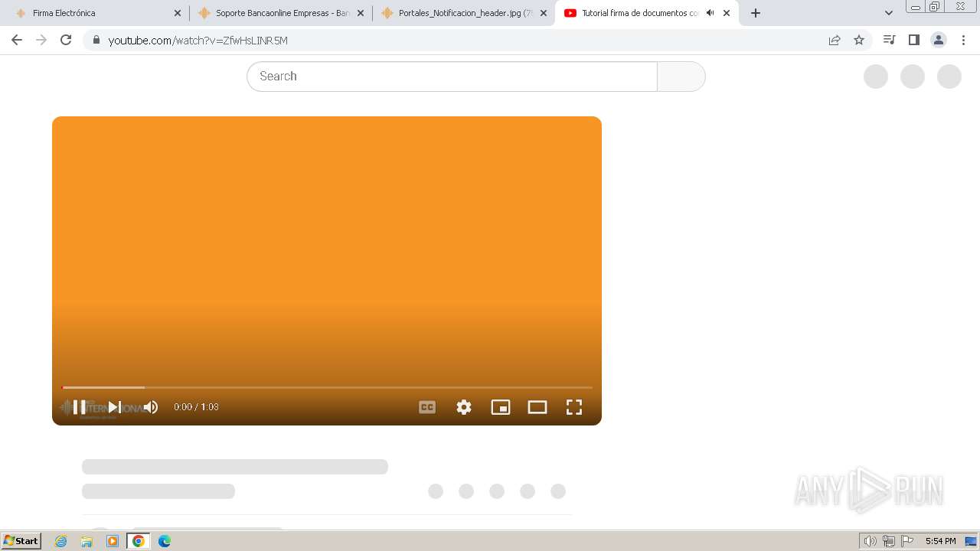Open a new browser tab
The image size is (980, 551).
click(756, 13)
